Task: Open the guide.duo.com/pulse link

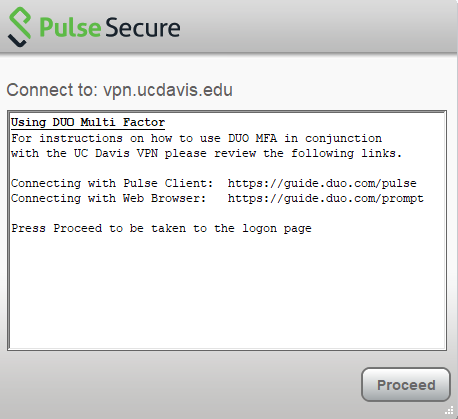Action: point(322,183)
